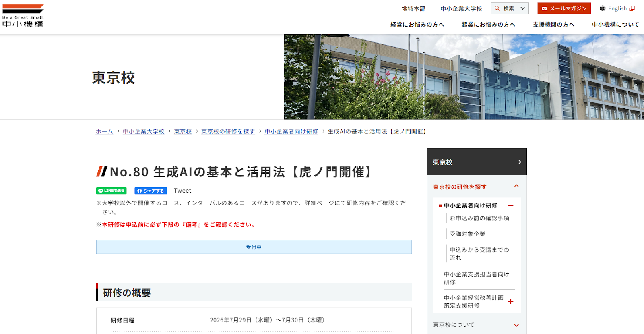Go to 東京校の研修を探す breadcrumb
The image size is (644, 334).
(x=228, y=131)
